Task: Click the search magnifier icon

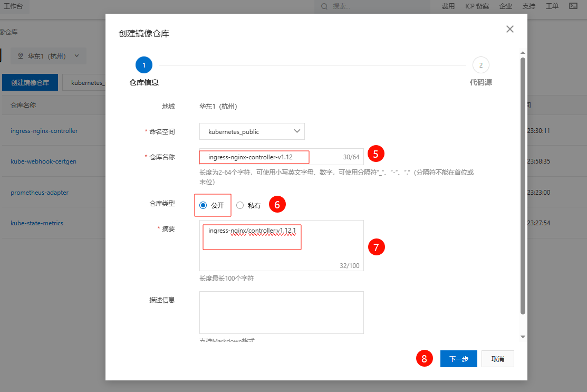Action: coord(324,6)
